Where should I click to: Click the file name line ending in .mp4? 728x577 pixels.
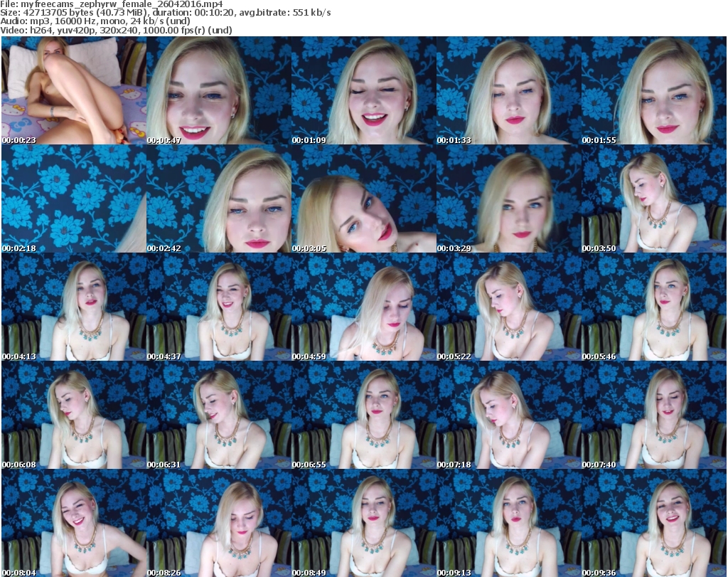point(112,4)
